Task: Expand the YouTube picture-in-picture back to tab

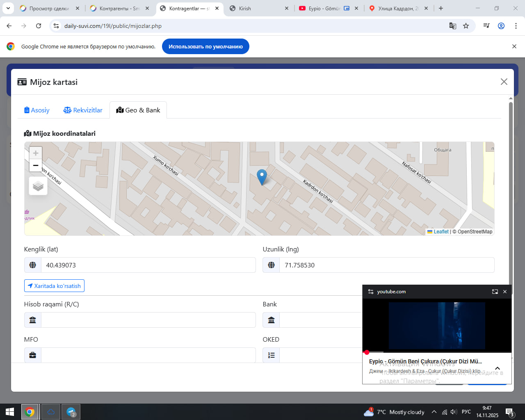Action: (495, 292)
